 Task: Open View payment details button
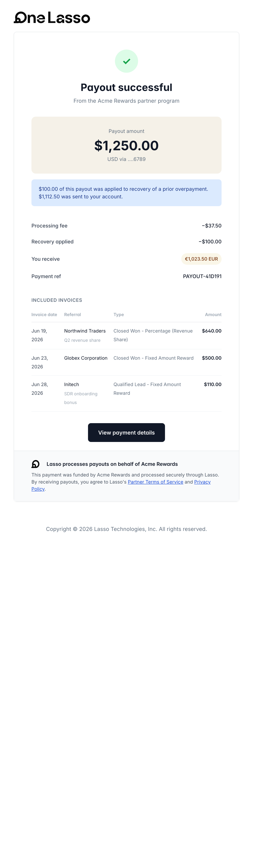coord(126,432)
